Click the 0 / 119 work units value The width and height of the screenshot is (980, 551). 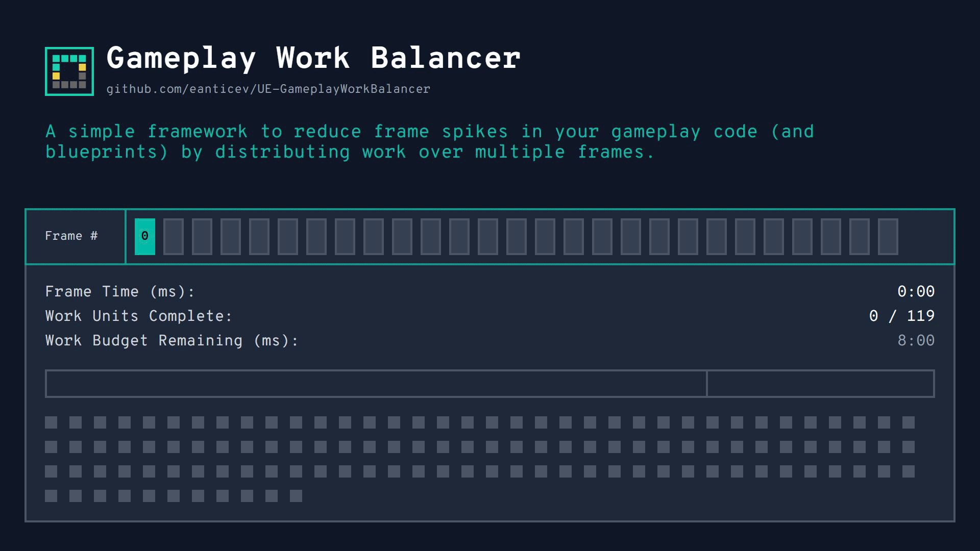coord(901,316)
